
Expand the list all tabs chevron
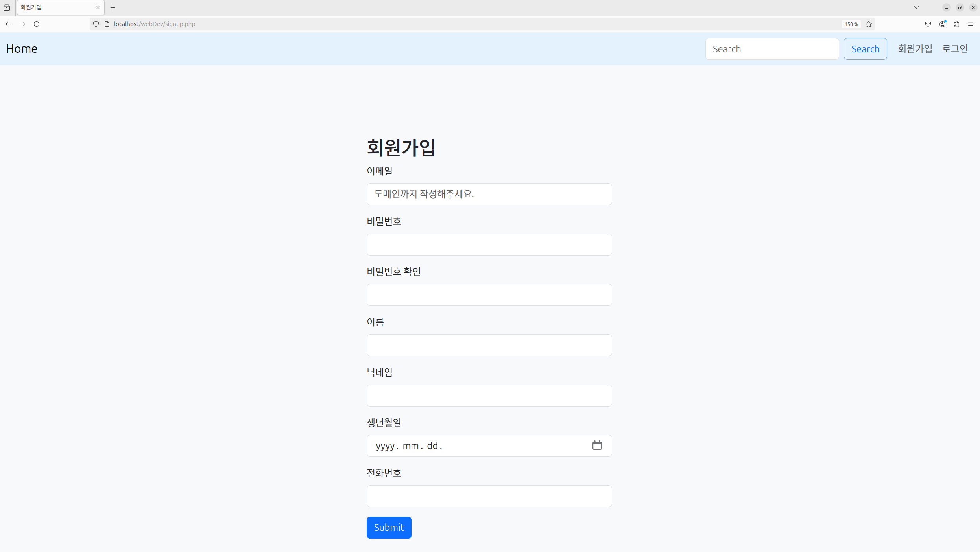[x=916, y=7]
